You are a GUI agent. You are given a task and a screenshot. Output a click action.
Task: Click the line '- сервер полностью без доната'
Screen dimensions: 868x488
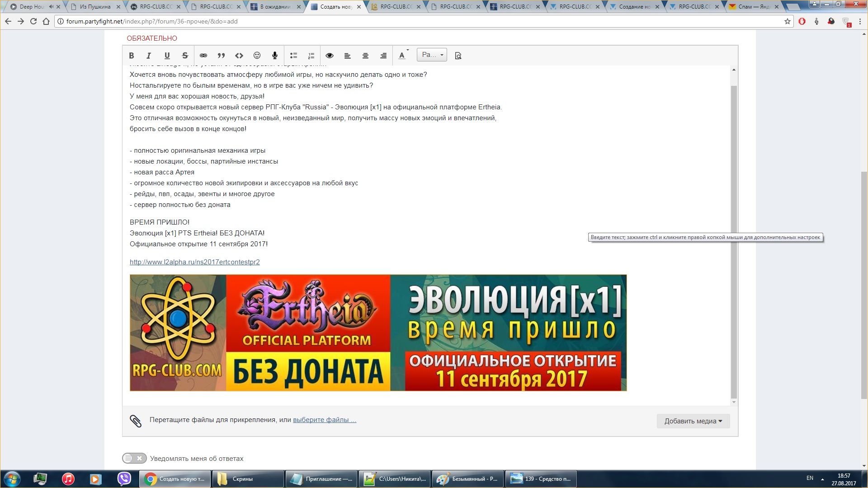point(180,205)
